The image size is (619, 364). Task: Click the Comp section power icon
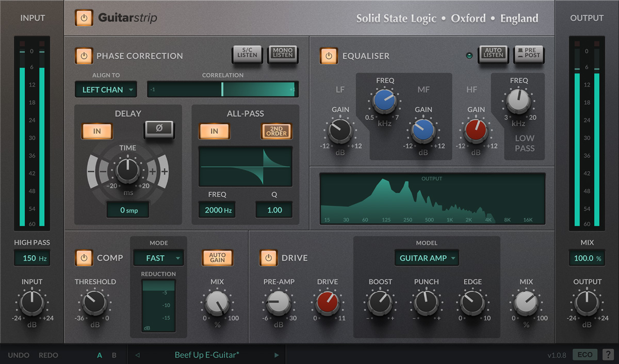click(84, 258)
